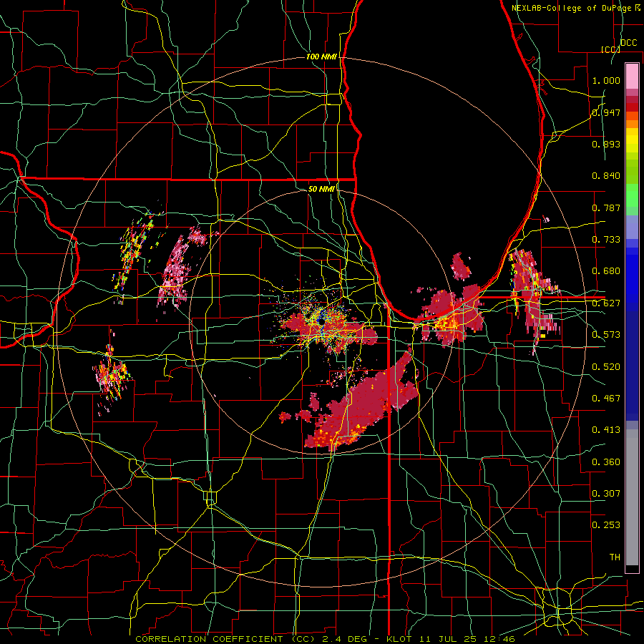
Task: Select the 0.307 scale value
Action: (606, 493)
